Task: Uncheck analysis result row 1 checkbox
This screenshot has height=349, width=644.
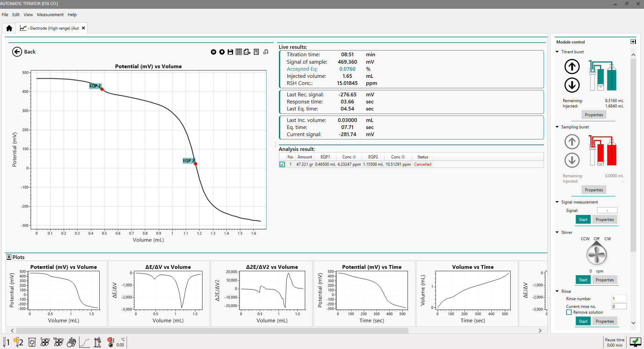Action: [282, 164]
